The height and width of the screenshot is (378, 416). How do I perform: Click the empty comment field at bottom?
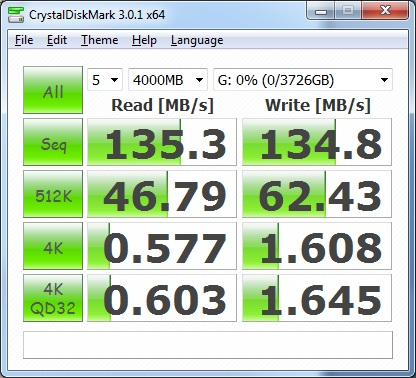(208, 345)
